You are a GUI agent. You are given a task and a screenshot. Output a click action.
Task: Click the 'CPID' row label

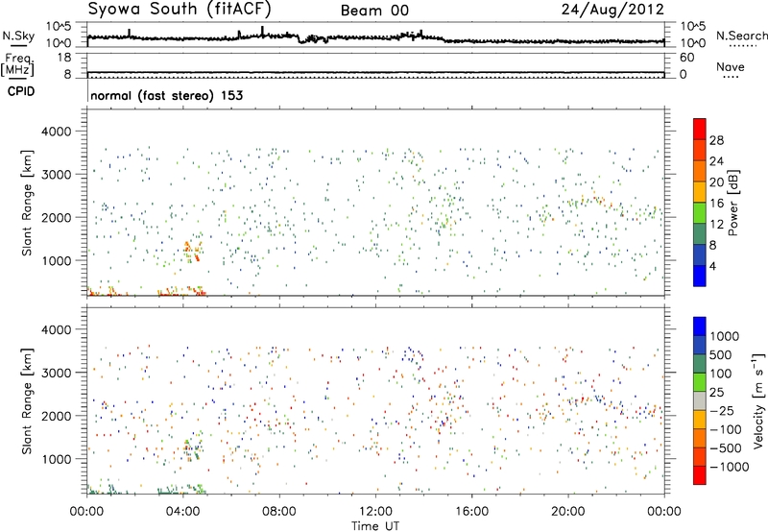21,91
